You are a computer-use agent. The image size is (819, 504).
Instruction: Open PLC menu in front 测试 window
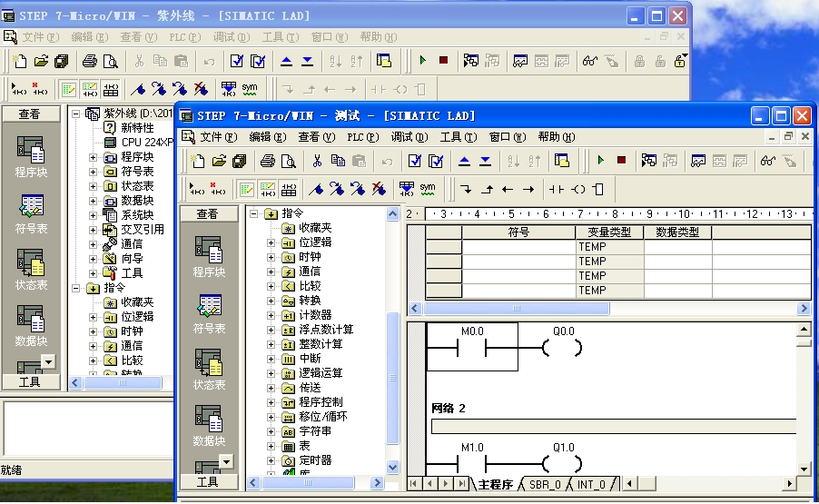coord(362,137)
